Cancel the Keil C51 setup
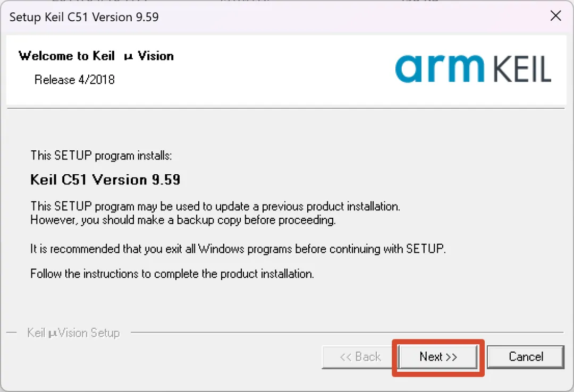 [x=526, y=357]
